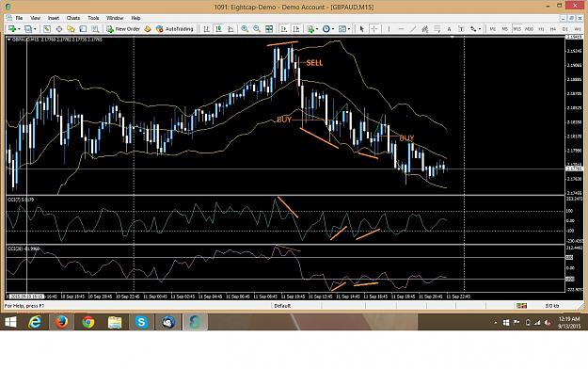Select the Equidistant Channel tool

click(x=425, y=29)
